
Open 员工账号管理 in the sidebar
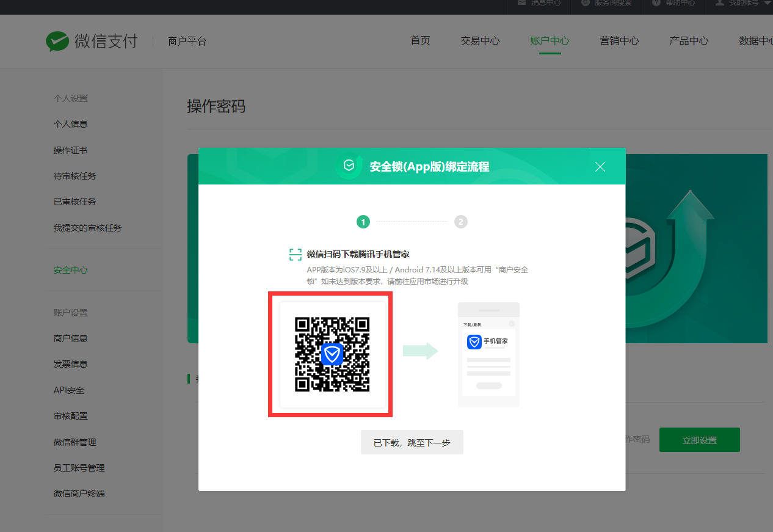tap(79, 468)
